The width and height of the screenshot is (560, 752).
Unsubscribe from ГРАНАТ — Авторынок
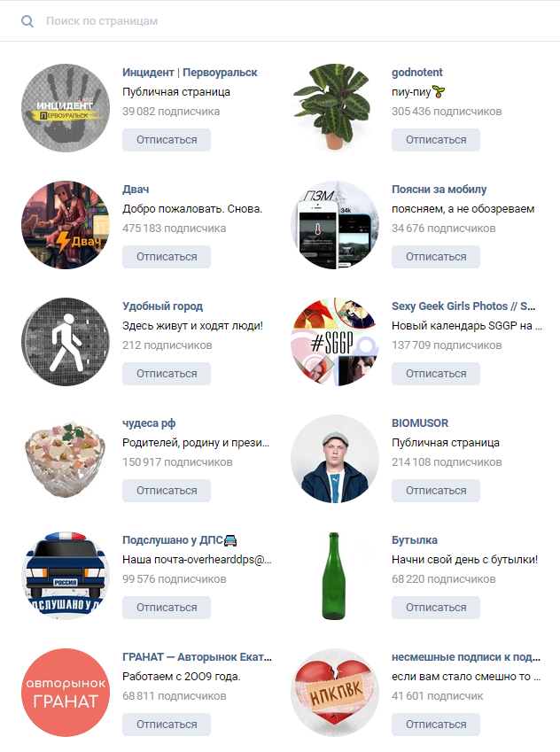(167, 725)
